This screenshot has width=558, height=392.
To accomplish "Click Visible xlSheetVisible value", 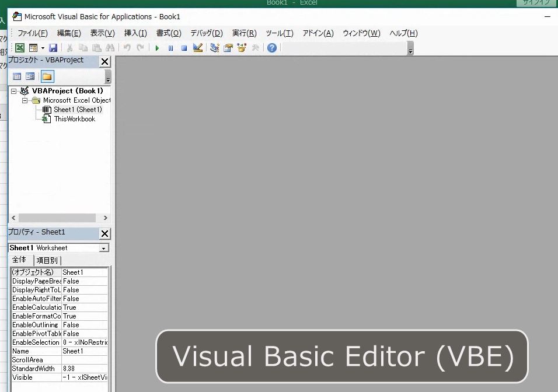I will [85, 377].
